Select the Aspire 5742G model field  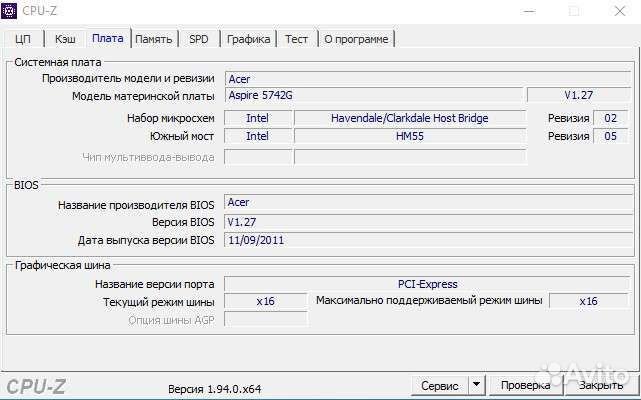click(x=374, y=95)
